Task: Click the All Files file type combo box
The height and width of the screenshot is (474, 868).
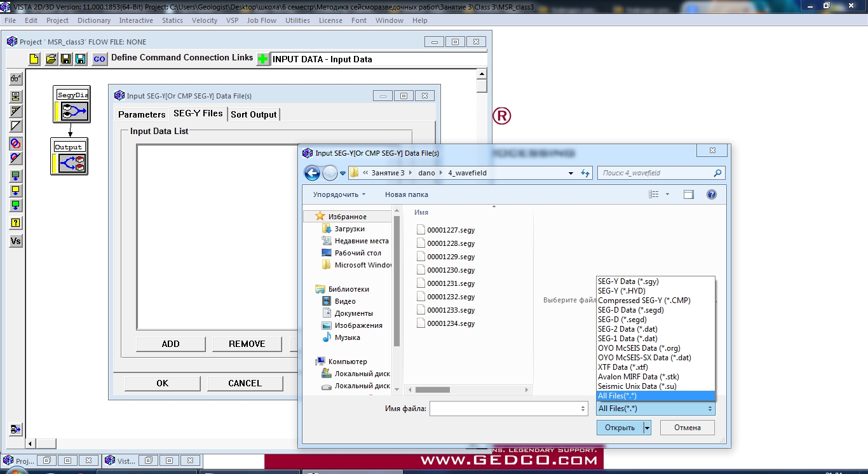Action: [x=656, y=409]
